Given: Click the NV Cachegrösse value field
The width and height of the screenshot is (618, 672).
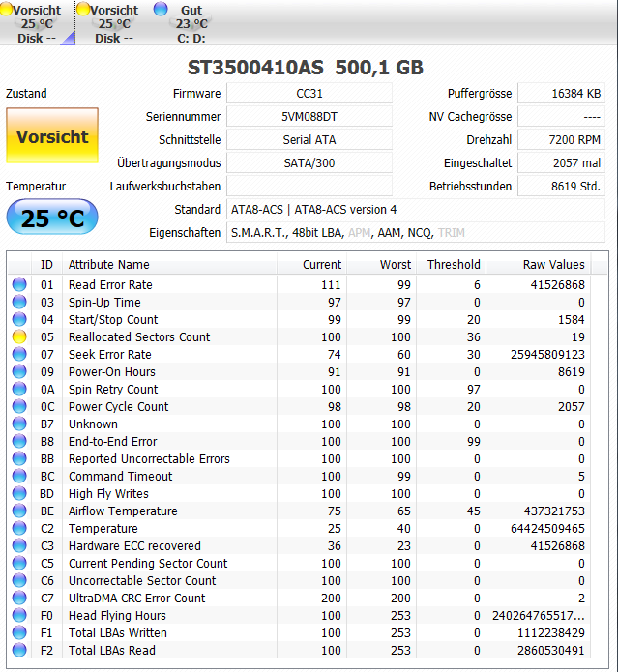Looking at the screenshot, I should click(x=561, y=117).
